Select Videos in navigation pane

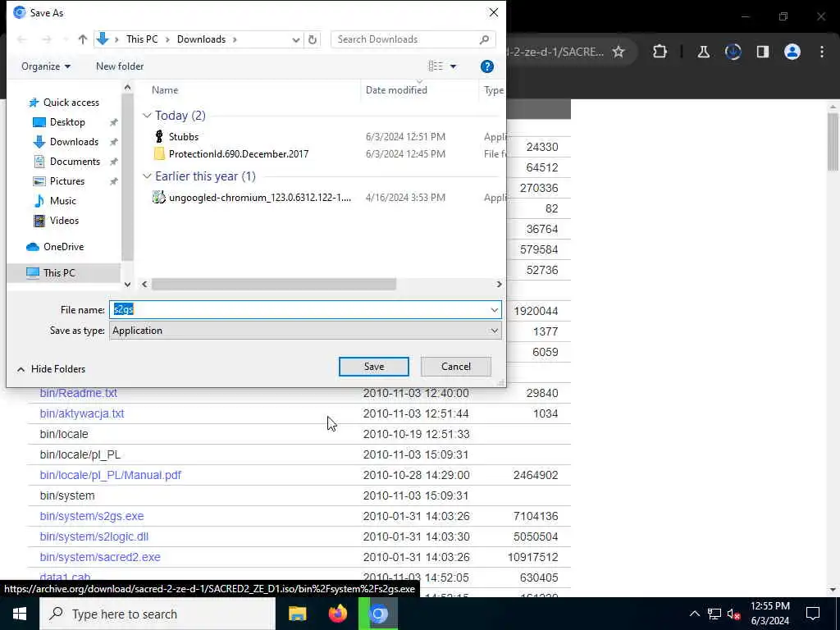[x=64, y=220]
